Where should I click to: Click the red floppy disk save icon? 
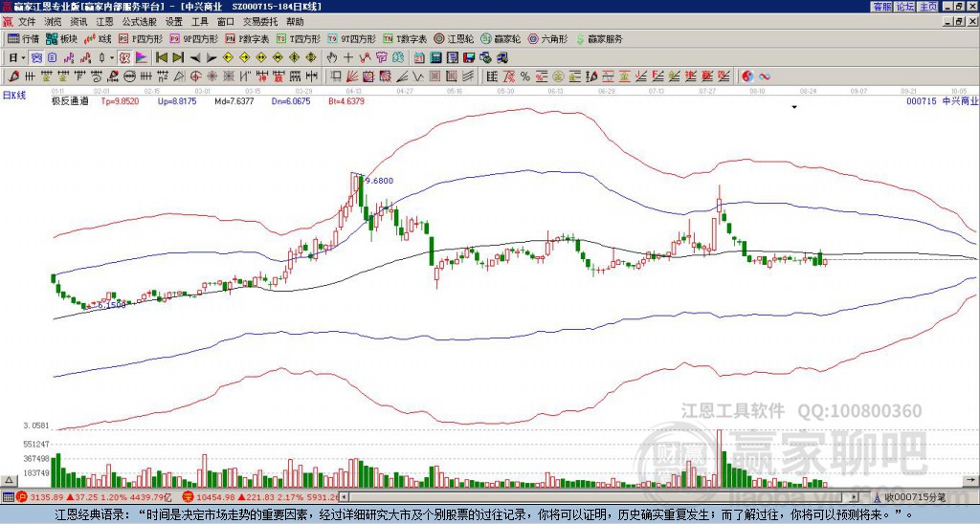469,58
